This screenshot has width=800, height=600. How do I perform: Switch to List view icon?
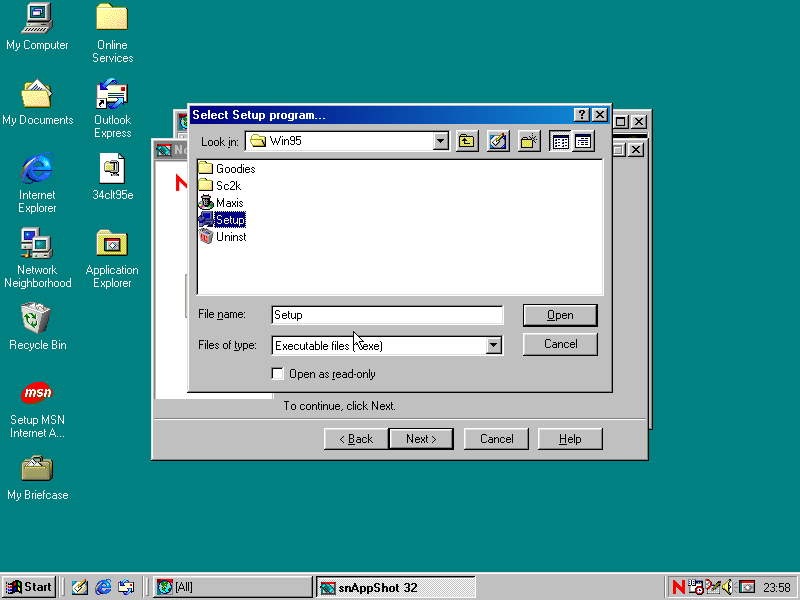(x=560, y=141)
